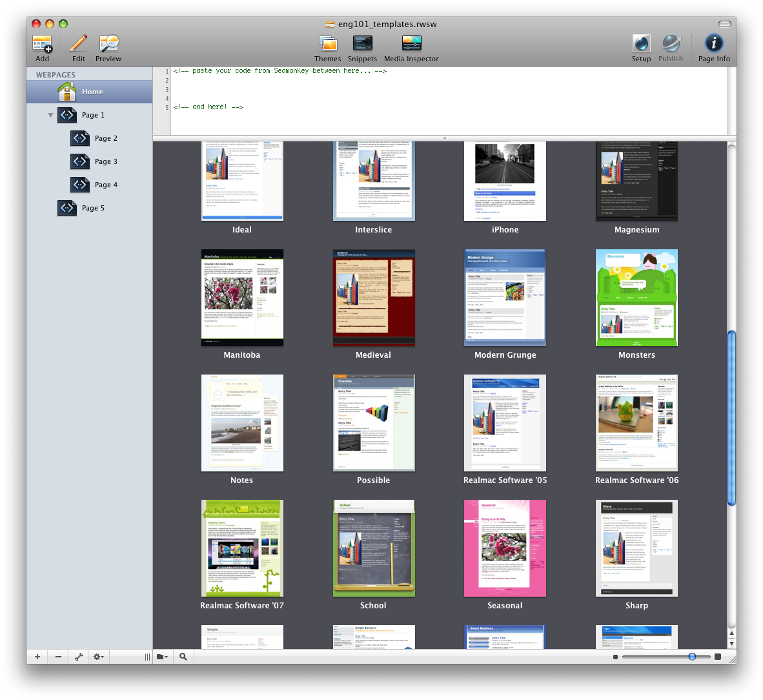Image resolution: width=763 pixels, height=700 pixels.
Task: Click the theme list vertical scrollbar thumb
Action: [x=731, y=418]
